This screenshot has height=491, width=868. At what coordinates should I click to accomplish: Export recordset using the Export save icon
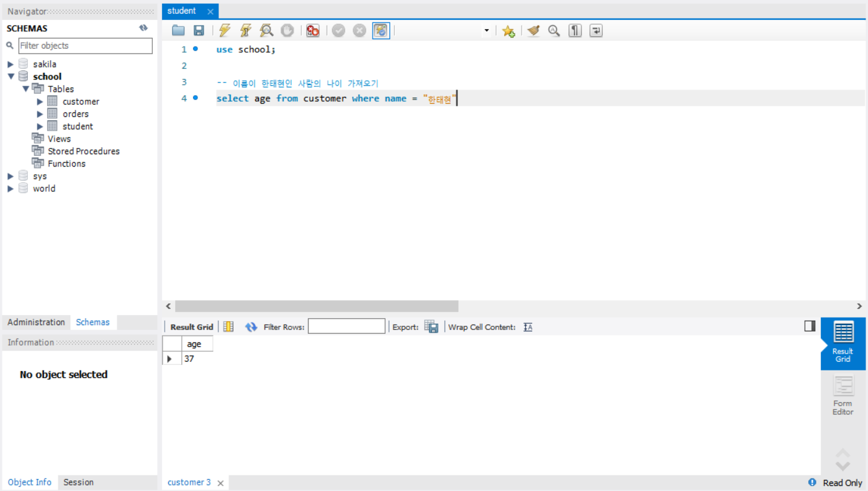[x=432, y=327]
